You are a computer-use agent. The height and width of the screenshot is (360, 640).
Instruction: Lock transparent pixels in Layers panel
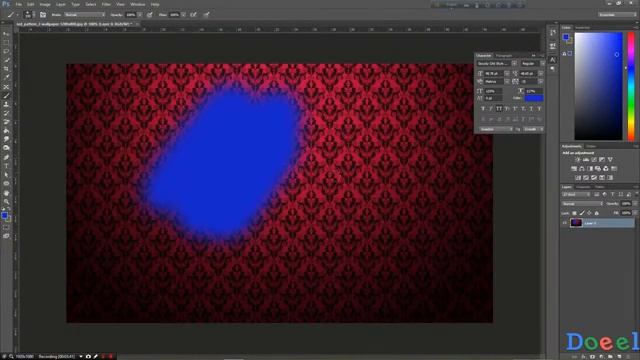(574, 213)
